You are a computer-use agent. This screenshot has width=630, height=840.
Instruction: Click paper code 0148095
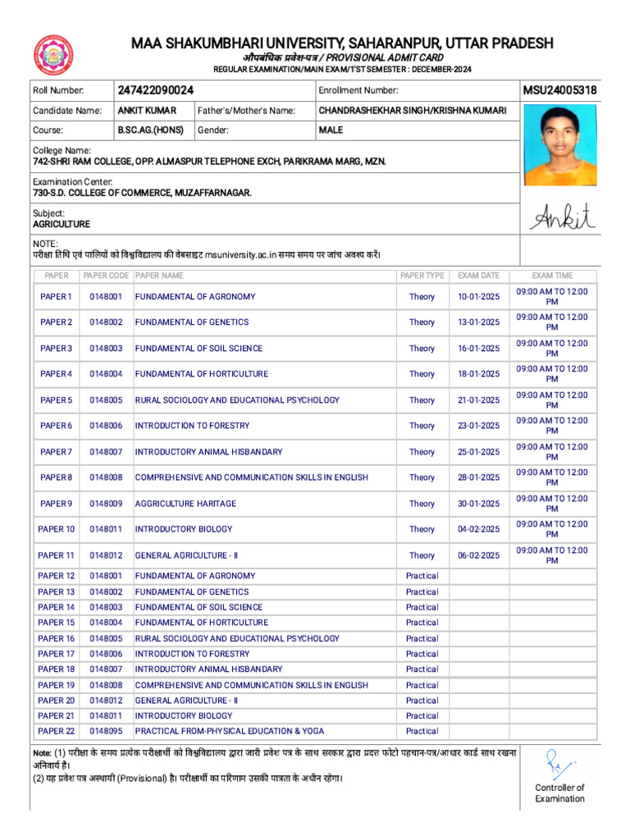106,731
